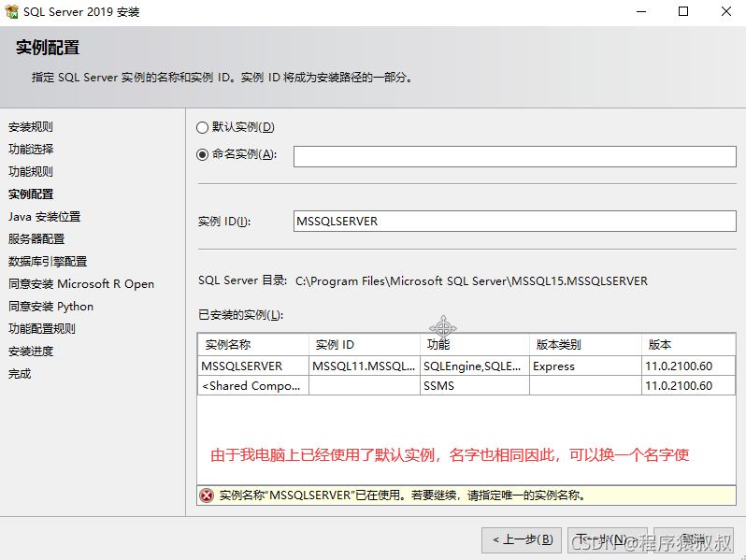746x560 pixels.
Task: Click the 实例名称 column header
Action: tap(253, 344)
